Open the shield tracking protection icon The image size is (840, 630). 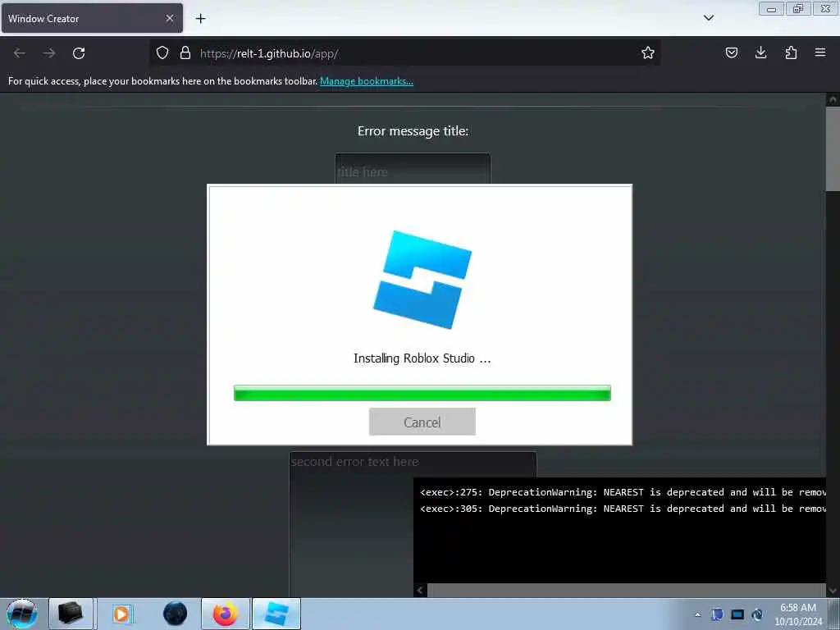point(162,52)
